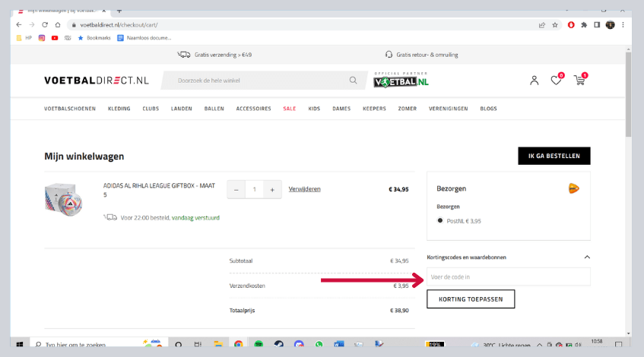This screenshot has width=644, height=357.
Task: Open the shopping cart icon
Action: click(579, 81)
